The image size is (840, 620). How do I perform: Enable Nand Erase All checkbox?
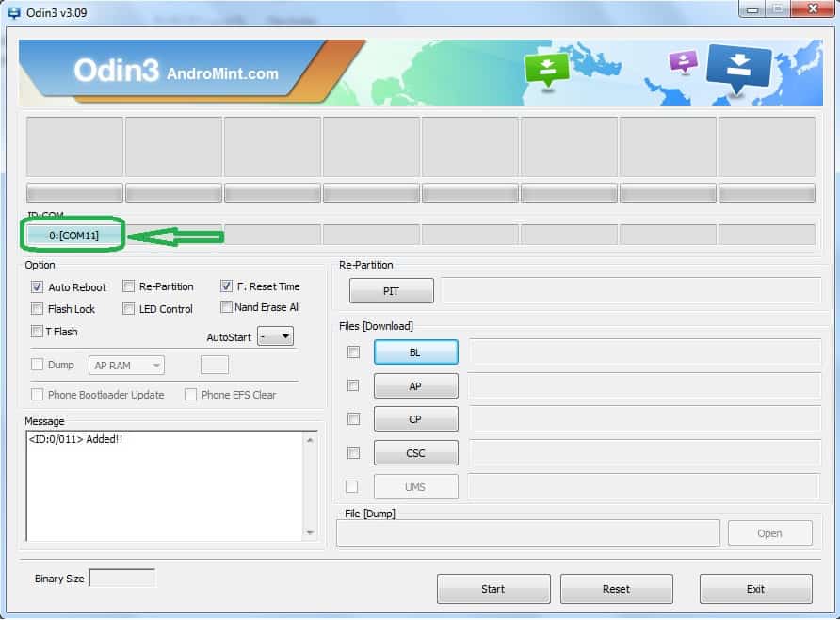coord(226,307)
